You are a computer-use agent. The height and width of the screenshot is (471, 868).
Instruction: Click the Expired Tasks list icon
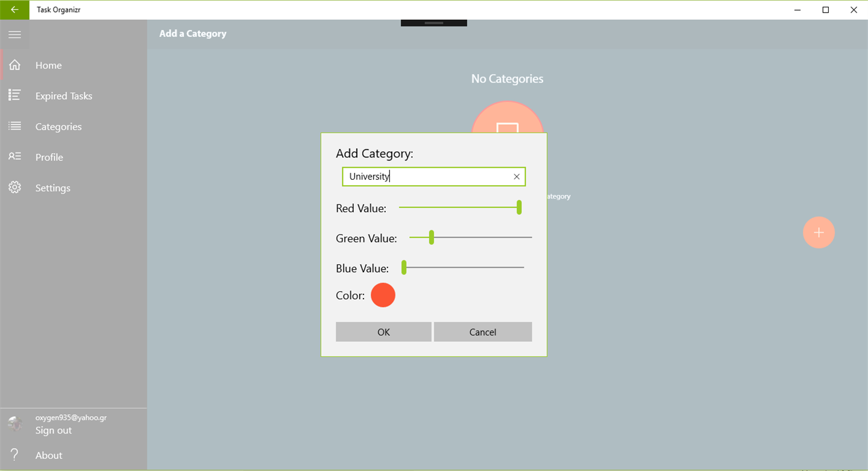point(14,95)
